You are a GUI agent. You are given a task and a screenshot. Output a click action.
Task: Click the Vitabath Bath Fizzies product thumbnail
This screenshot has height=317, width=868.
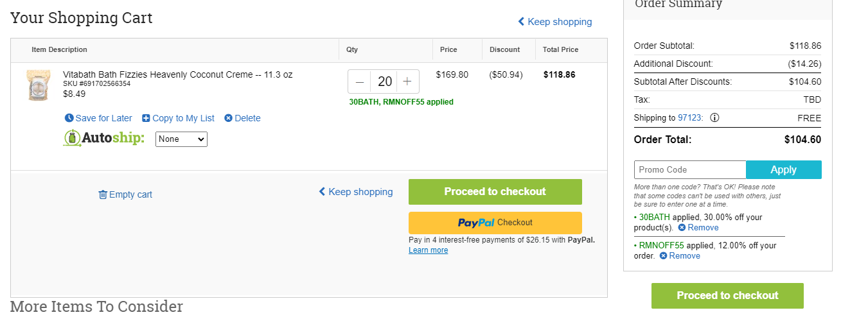[x=39, y=85]
